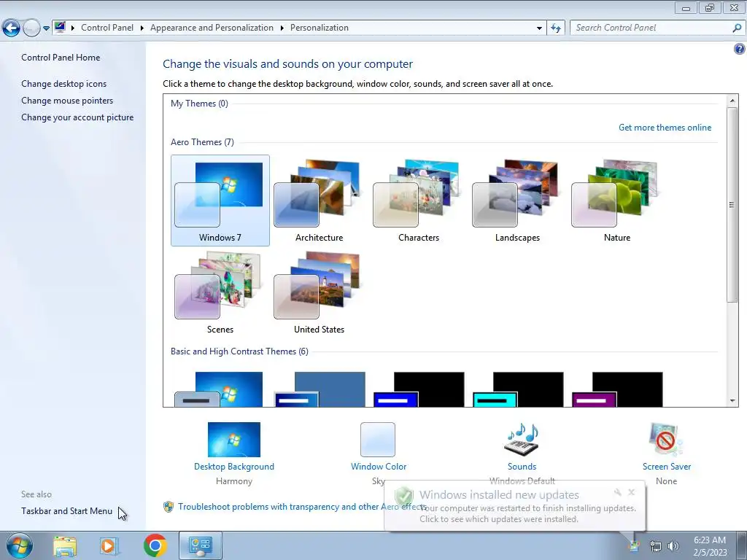The height and width of the screenshot is (560, 747).
Task: Click the search magnifier icon
Action: [737, 28]
